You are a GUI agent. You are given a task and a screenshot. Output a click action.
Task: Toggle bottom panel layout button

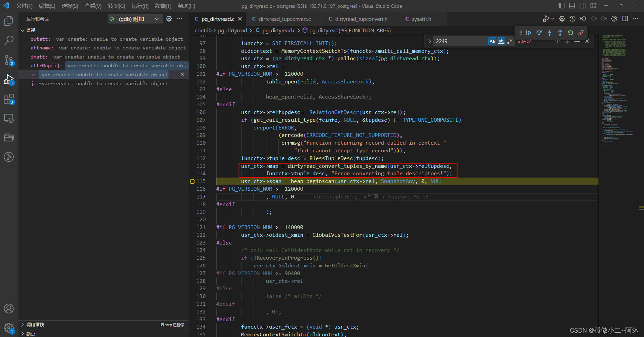point(572,6)
